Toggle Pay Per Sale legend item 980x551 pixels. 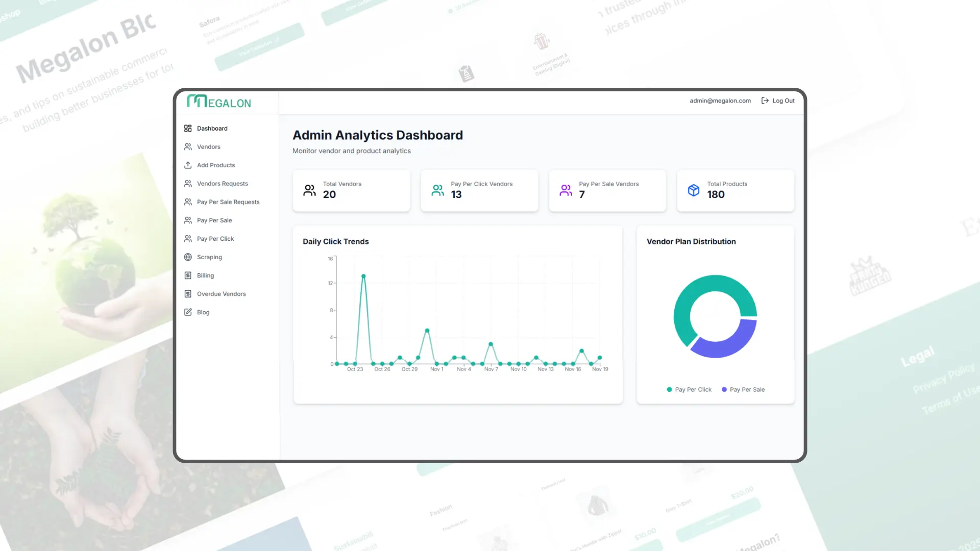[743, 389]
